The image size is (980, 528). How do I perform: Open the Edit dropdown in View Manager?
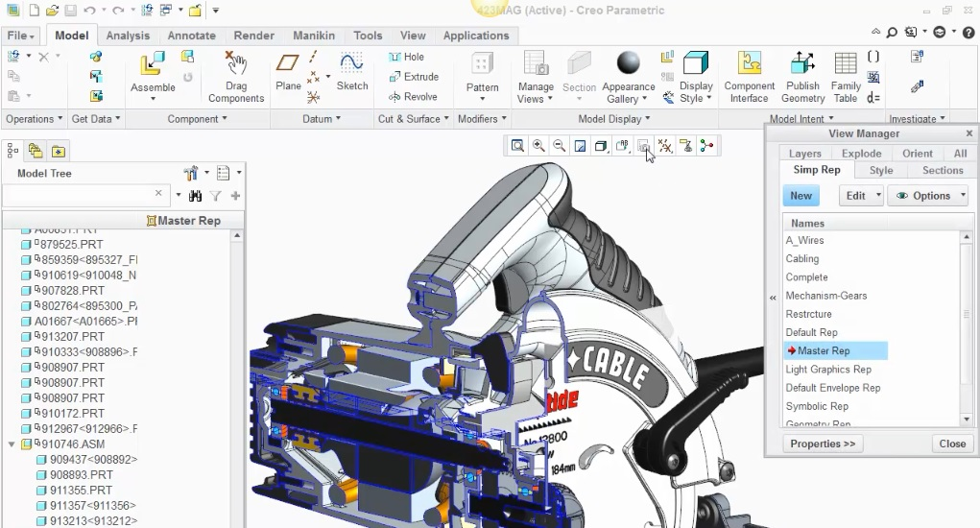(x=861, y=196)
